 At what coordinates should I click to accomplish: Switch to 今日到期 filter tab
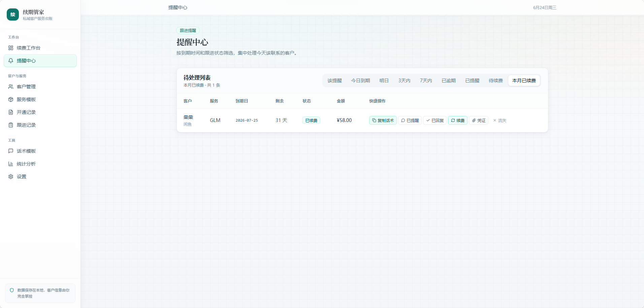360,81
